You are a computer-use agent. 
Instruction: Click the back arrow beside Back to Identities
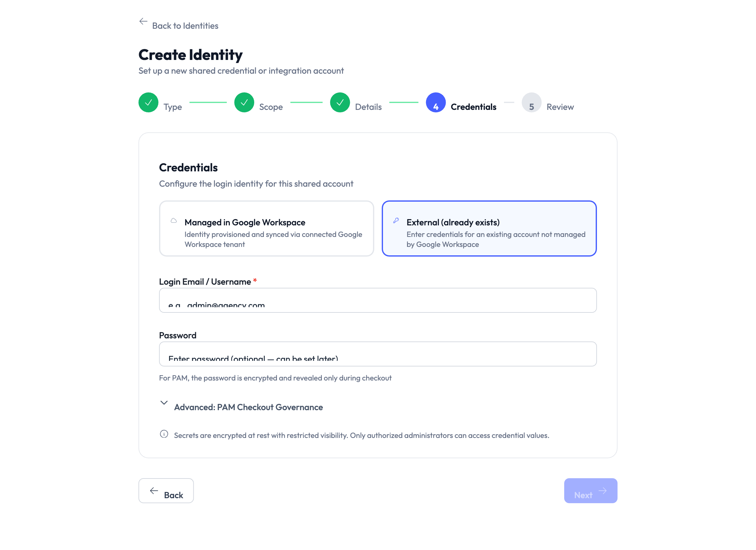point(143,21)
